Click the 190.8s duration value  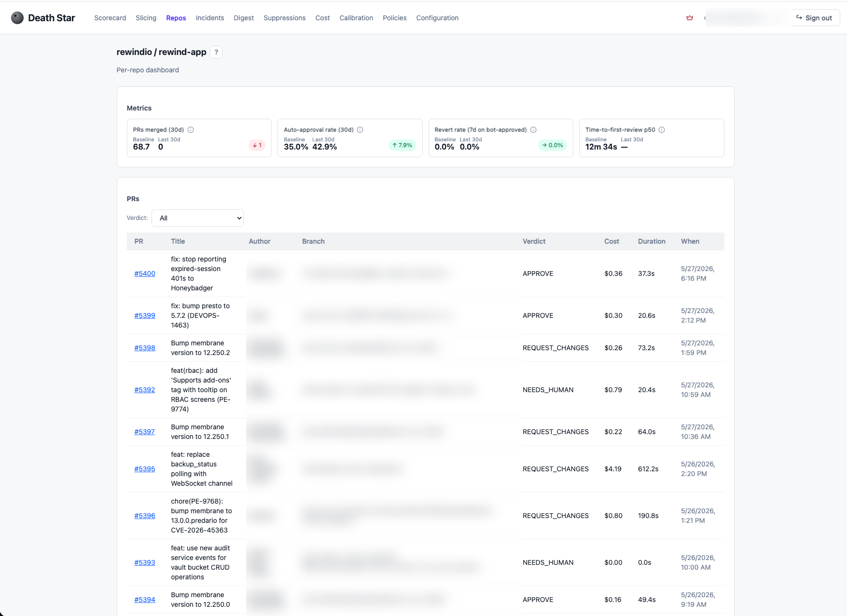648,516
